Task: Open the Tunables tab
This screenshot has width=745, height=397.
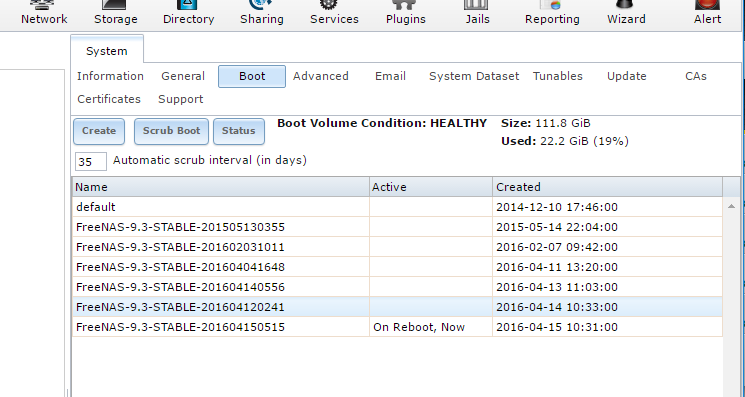Action: click(557, 76)
